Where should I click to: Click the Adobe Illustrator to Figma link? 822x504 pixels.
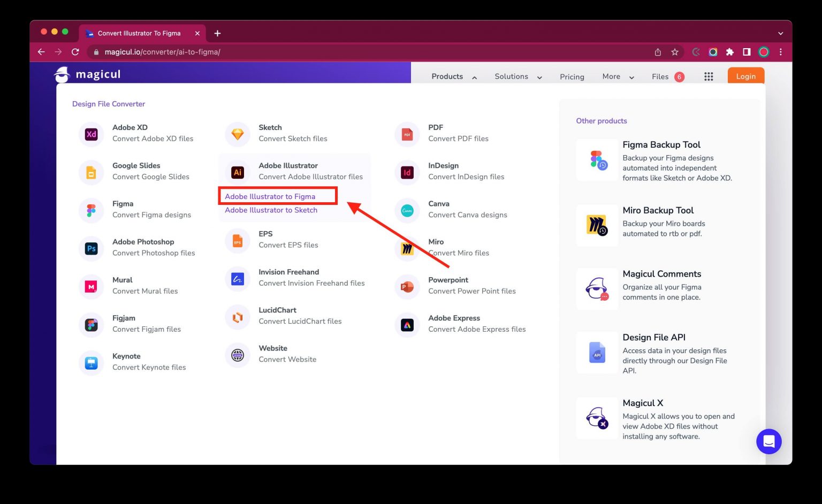click(270, 196)
